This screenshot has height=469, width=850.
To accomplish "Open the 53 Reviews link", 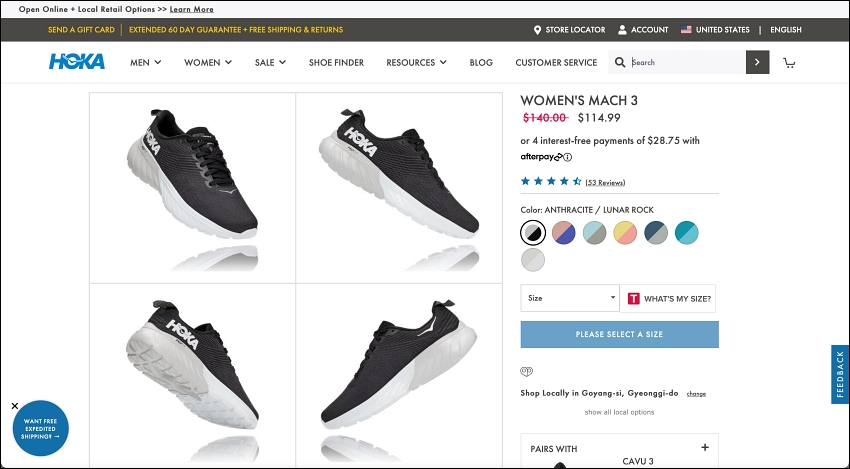I will coord(605,182).
